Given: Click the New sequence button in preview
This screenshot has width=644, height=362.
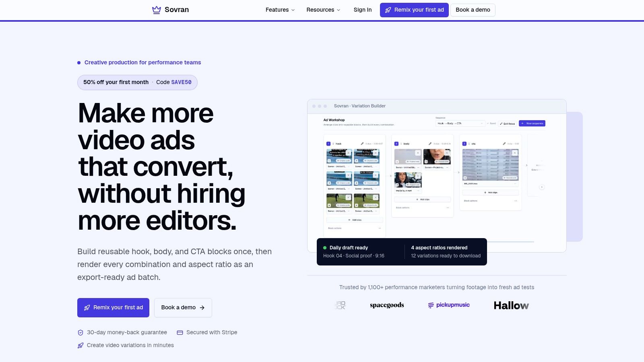Looking at the screenshot, I should coord(532,123).
